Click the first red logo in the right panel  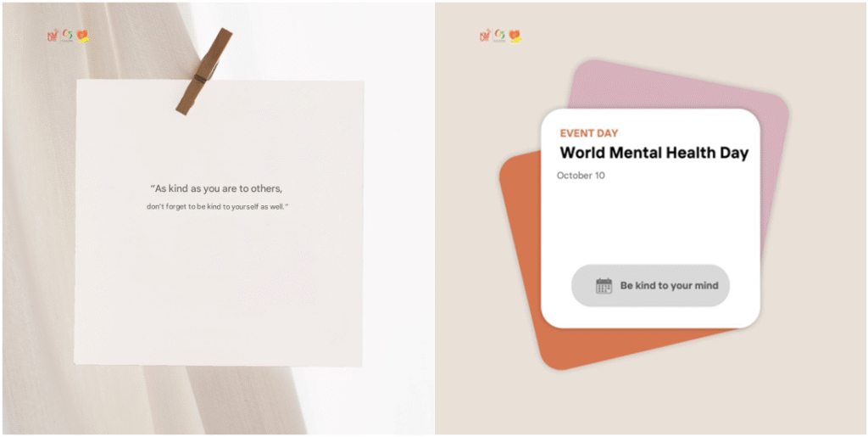click(485, 36)
